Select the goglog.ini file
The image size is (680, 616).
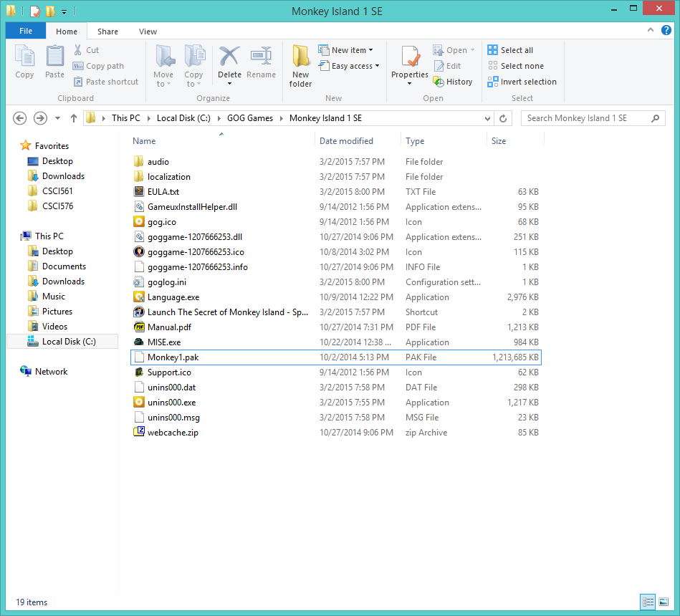point(335,282)
